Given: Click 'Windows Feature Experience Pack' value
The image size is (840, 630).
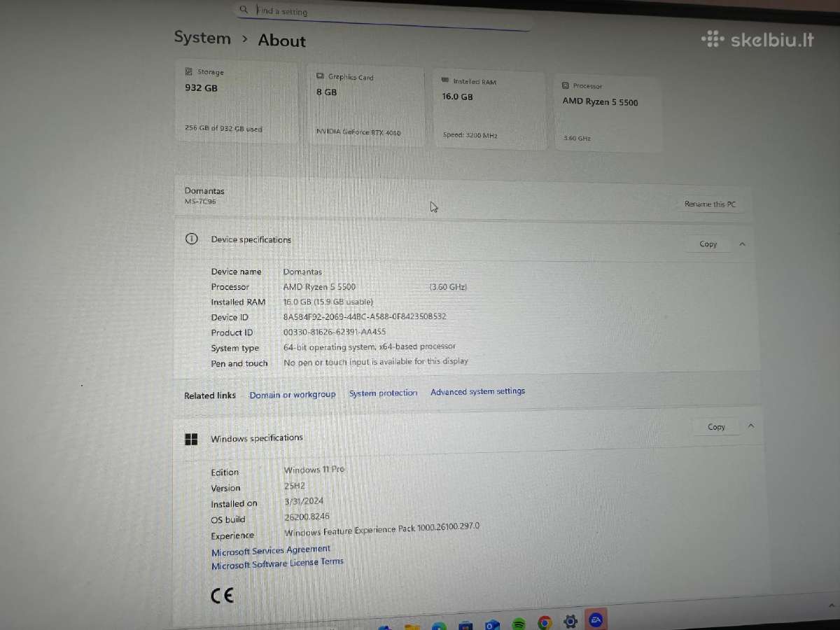Looking at the screenshot, I should [x=382, y=529].
